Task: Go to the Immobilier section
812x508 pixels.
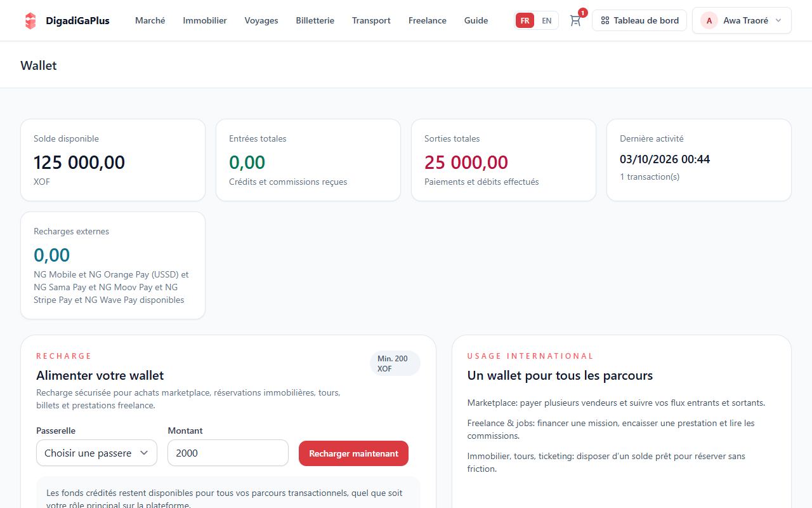Action: point(205,20)
